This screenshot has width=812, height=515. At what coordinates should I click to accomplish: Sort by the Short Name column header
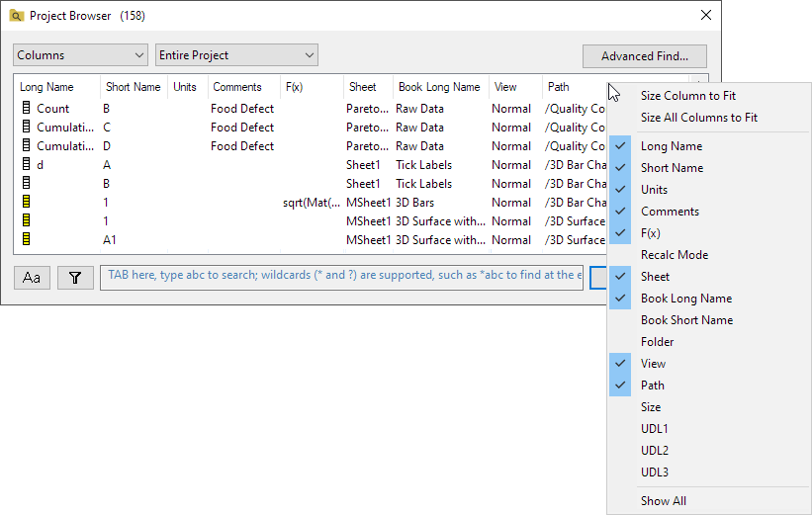click(133, 87)
